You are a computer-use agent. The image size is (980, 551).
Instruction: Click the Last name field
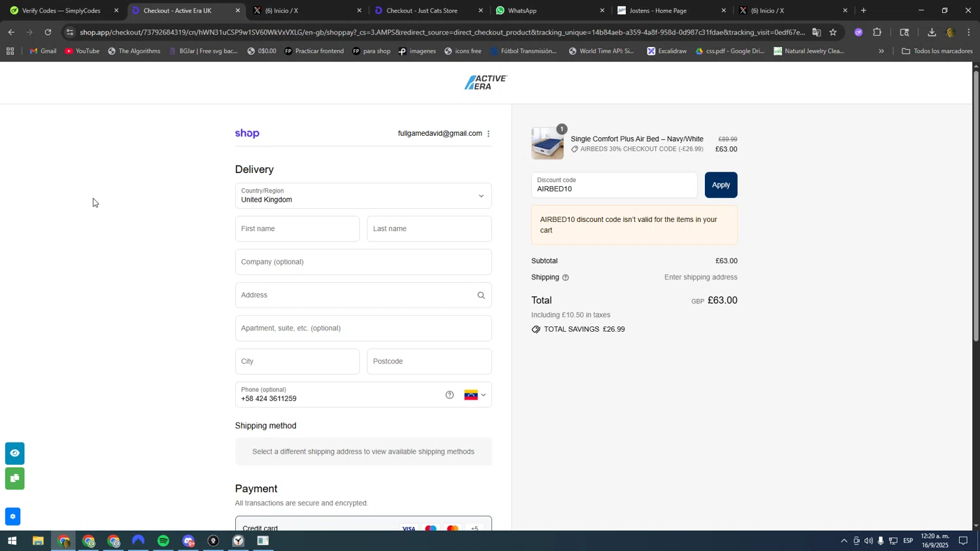(429, 229)
